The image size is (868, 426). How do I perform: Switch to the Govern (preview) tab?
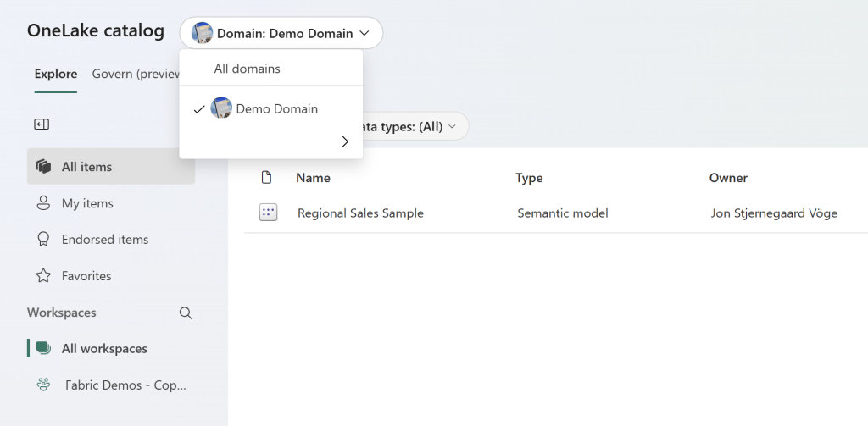136,75
